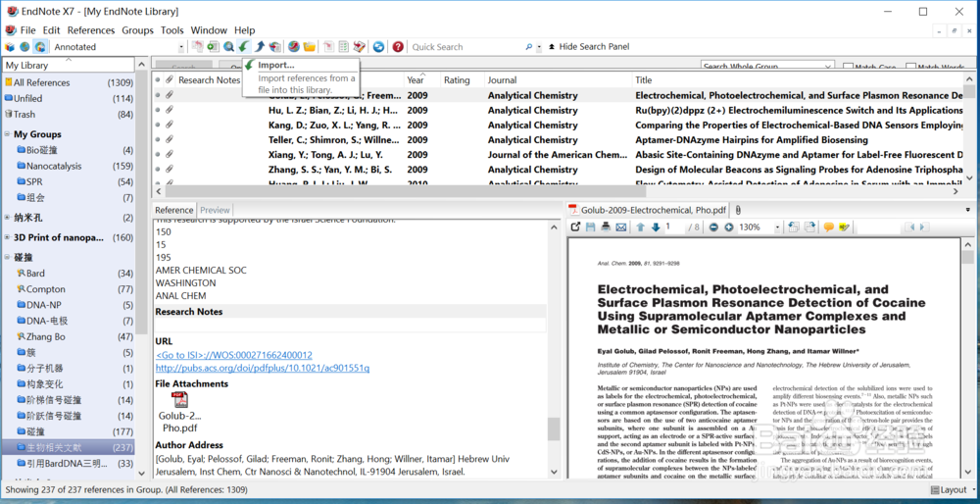Switch to the Preview tab
Image resolution: width=980 pixels, height=504 pixels.
[215, 210]
